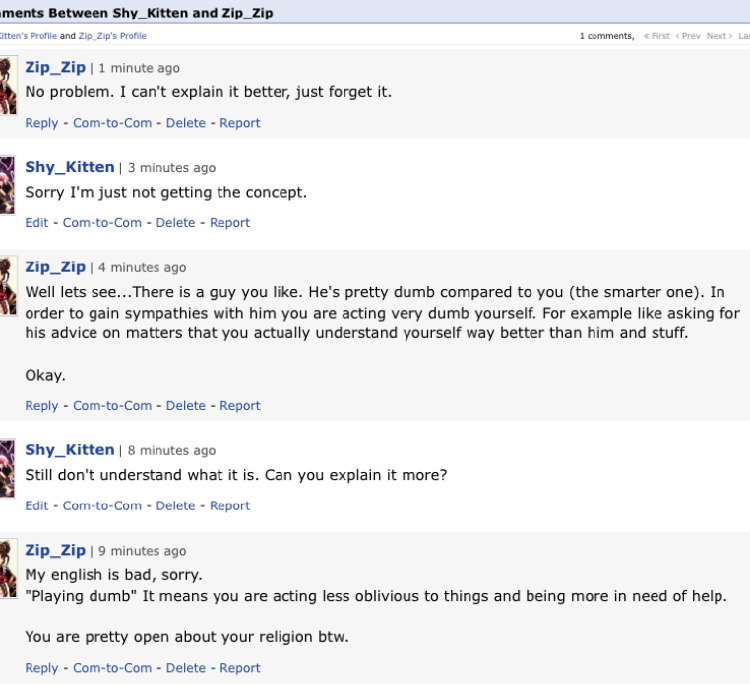
Task: Open the Shy_Kitten username on the 8 minutes ago comment
Action: (69, 450)
